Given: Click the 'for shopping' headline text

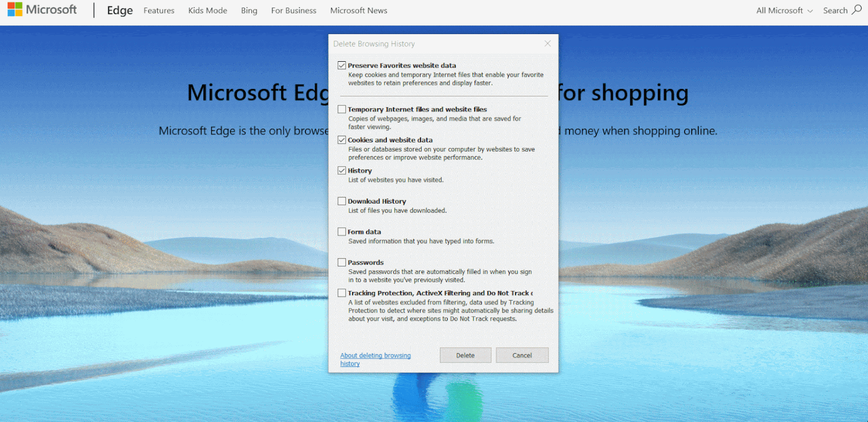Looking at the screenshot, I should [623, 93].
